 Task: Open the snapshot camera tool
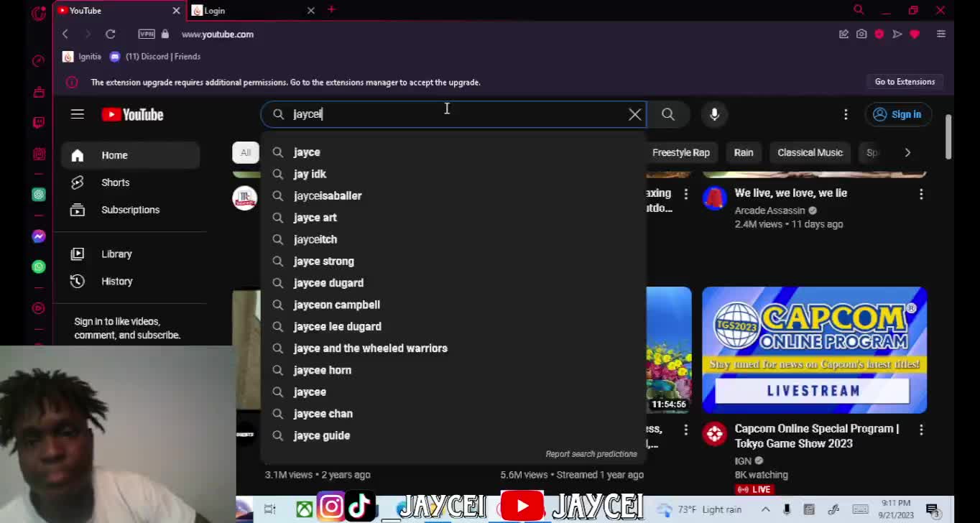[x=861, y=34]
